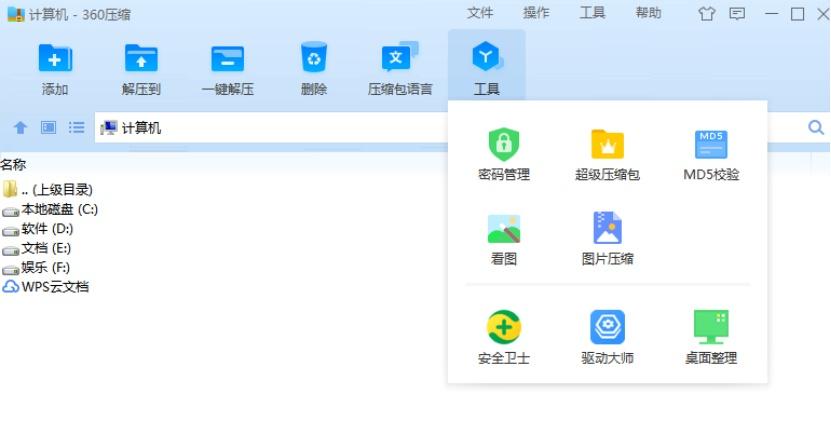Open the 帮助 menu
The width and height of the screenshot is (831, 422).
click(x=649, y=13)
